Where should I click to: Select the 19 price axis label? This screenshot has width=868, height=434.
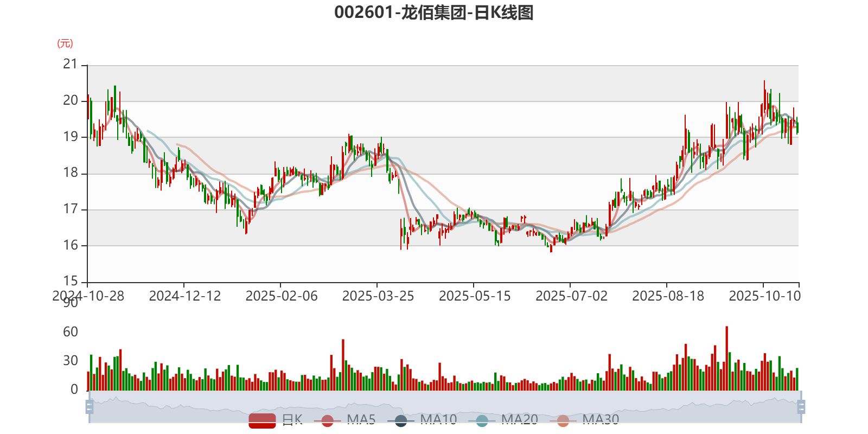(x=71, y=137)
